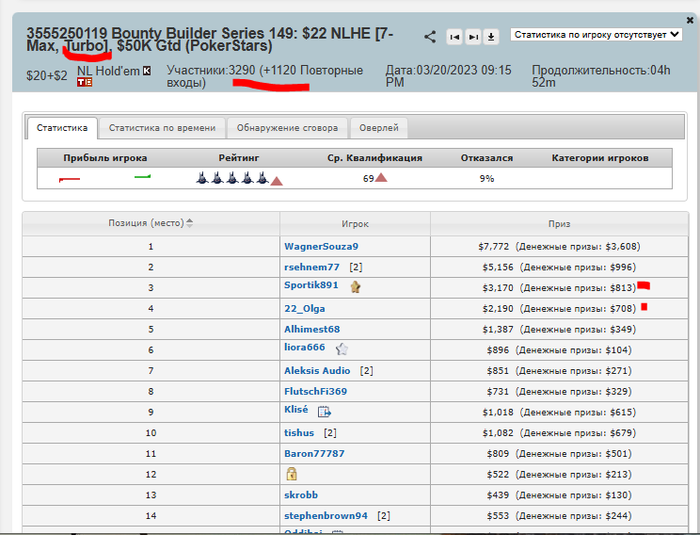Open player Baron77787 profile
The width and height of the screenshot is (700, 535).
pos(314,453)
